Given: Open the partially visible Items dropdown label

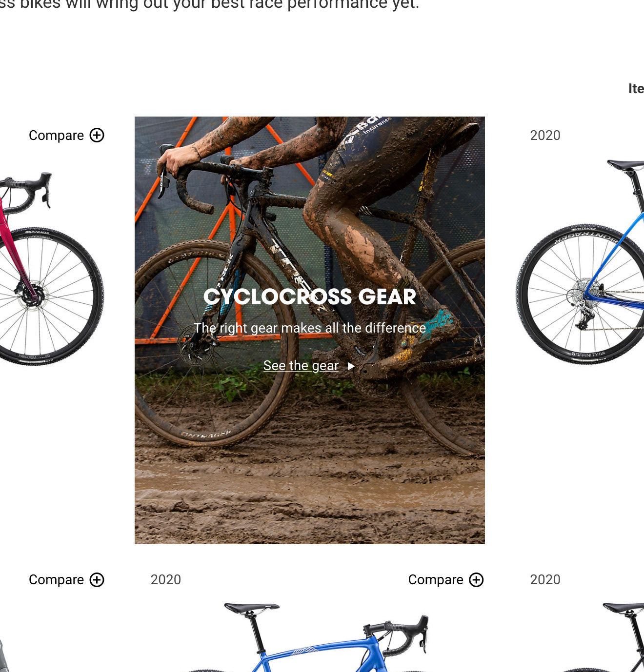Looking at the screenshot, I should click(x=636, y=89).
